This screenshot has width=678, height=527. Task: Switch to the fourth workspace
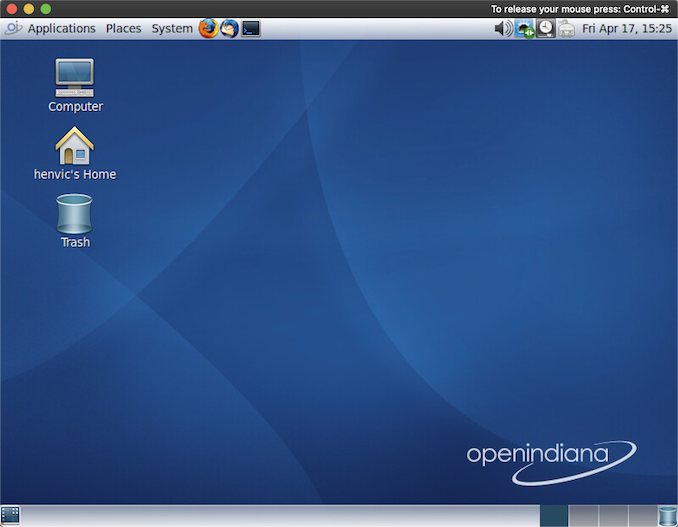click(643, 516)
